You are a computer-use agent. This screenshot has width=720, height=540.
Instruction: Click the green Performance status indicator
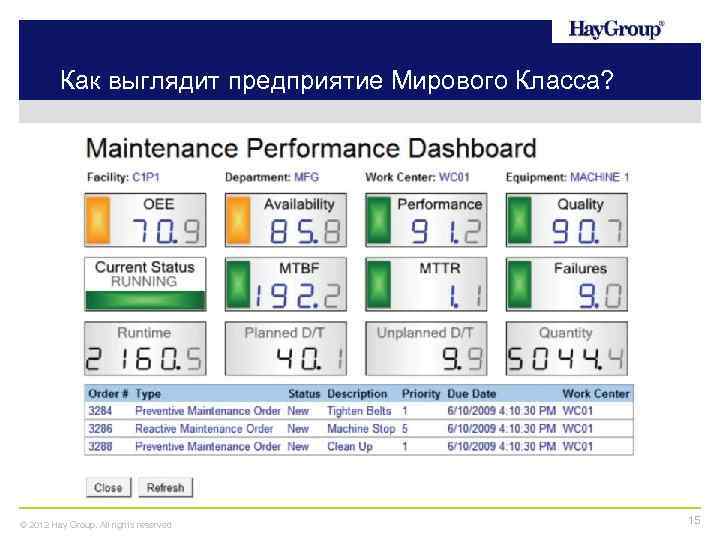(x=379, y=220)
